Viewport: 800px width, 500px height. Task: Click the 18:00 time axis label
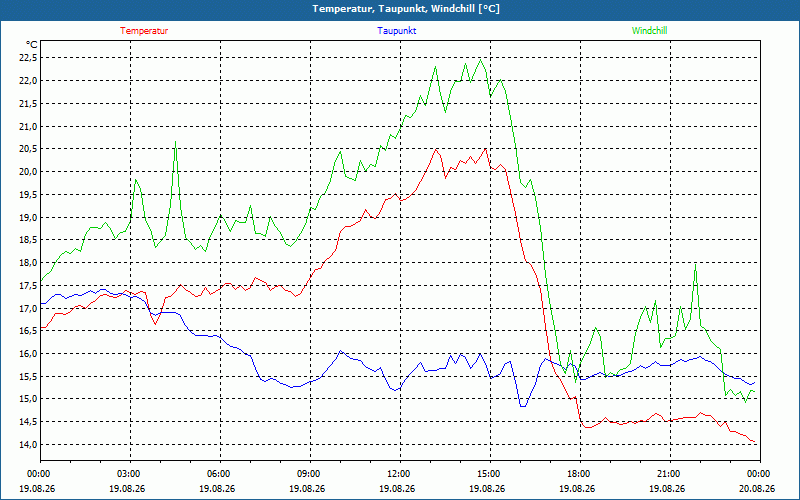[580, 474]
